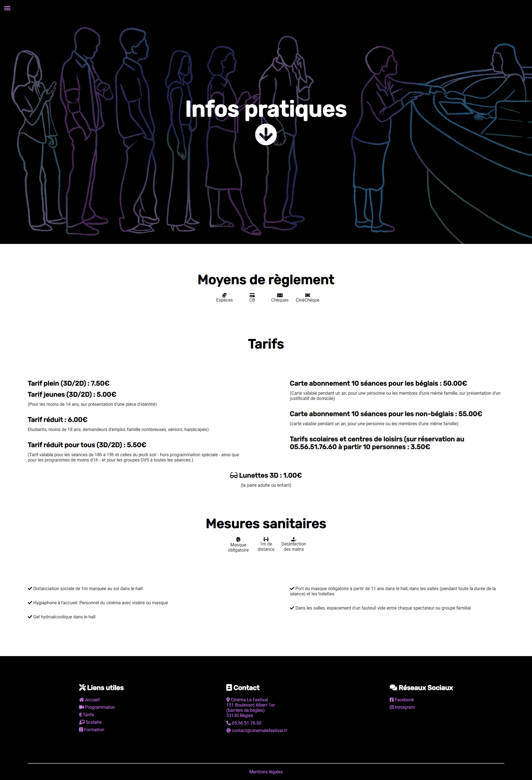Click the down arrow scroll indicator
The height and width of the screenshot is (780, 532).
266,134
